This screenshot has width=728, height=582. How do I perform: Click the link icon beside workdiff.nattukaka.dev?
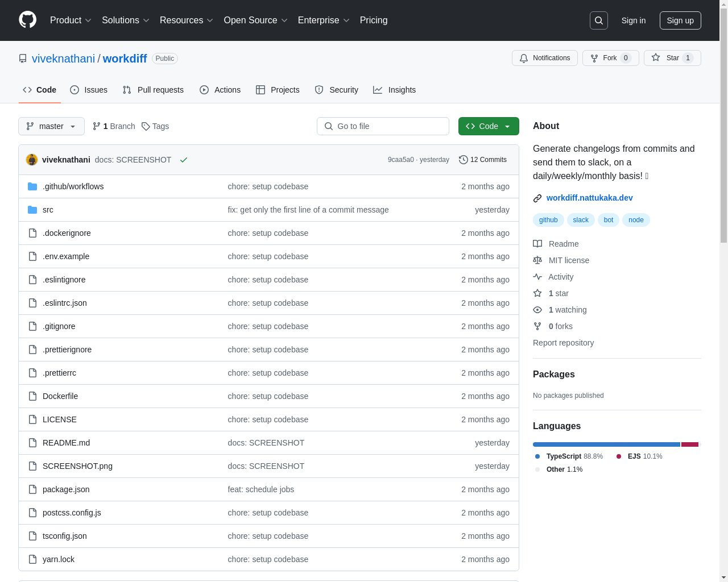(x=537, y=198)
